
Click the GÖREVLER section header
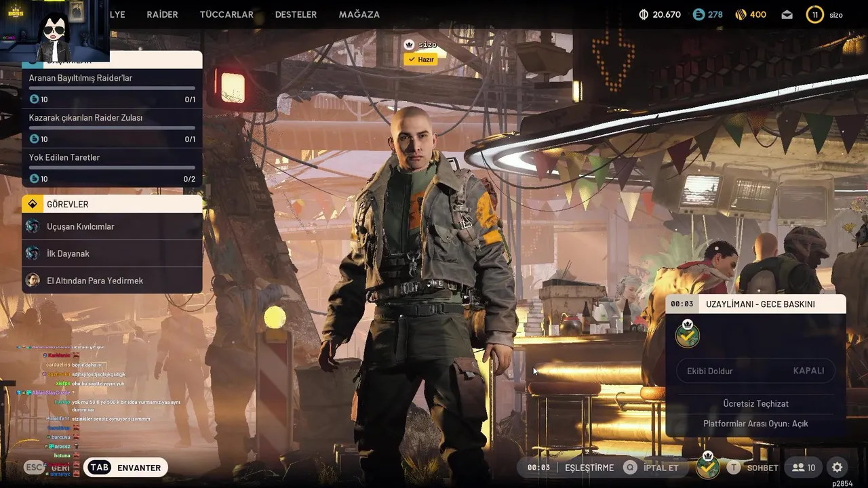[112, 204]
